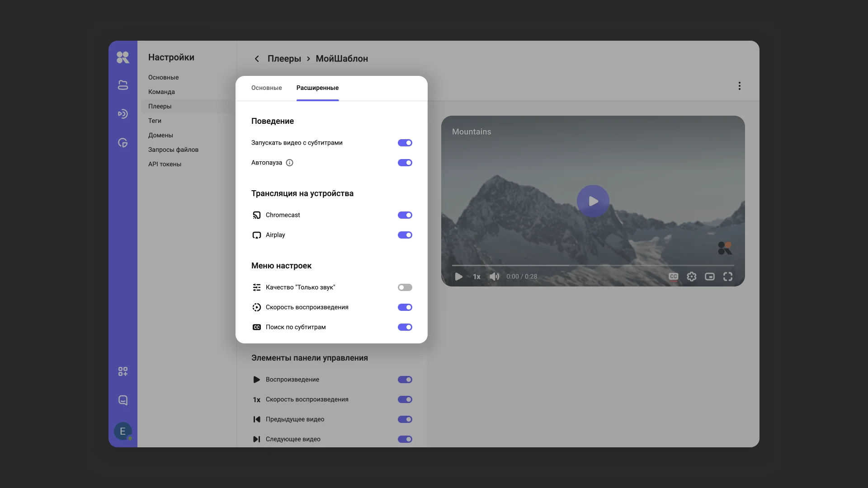This screenshot has width=868, height=488.
Task: Click the CC subtitles icon in player
Action: (x=673, y=277)
